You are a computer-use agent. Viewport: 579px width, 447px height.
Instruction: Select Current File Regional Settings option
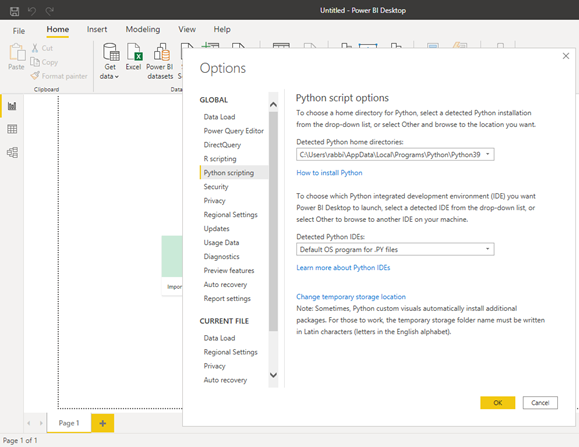coord(231,352)
